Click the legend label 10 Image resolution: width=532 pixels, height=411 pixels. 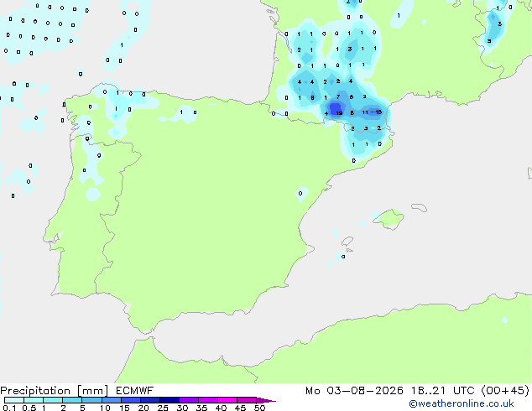pyautogui.click(x=105, y=408)
